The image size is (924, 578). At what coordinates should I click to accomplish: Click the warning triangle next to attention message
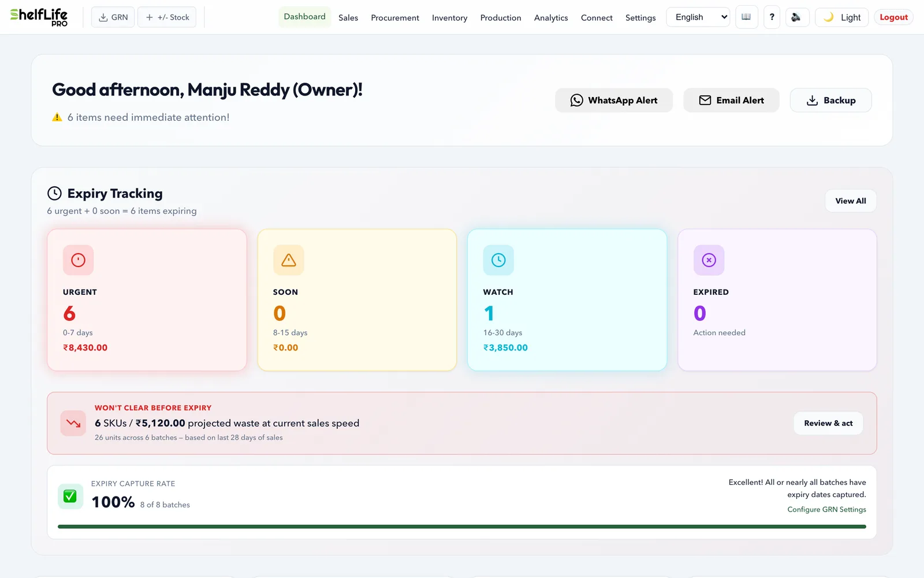pos(57,117)
